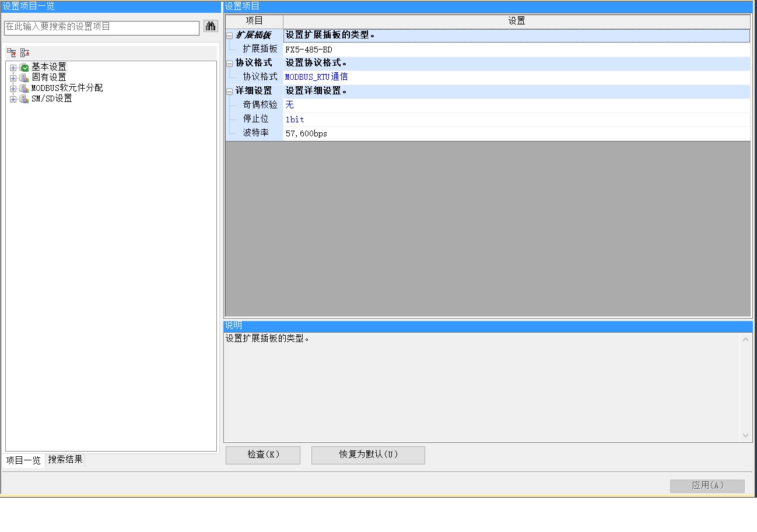Image resolution: width=757 pixels, height=532 pixels.
Task: Click the collapse-all tree icon
Action: tap(24, 52)
